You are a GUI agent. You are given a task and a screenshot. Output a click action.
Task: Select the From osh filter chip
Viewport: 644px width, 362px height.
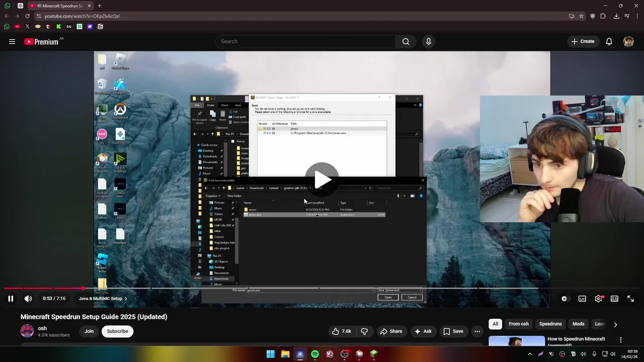click(x=518, y=324)
